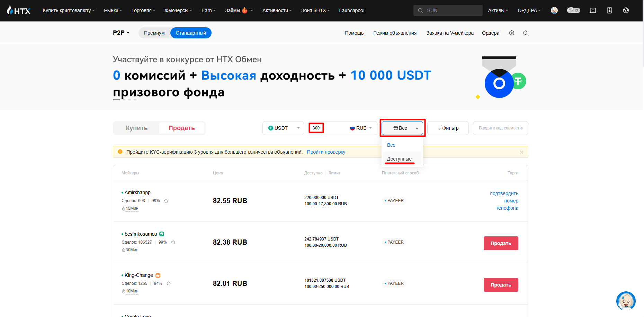Expand the Фьючерсы menu
The image size is (644, 317).
pyautogui.click(x=178, y=10)
